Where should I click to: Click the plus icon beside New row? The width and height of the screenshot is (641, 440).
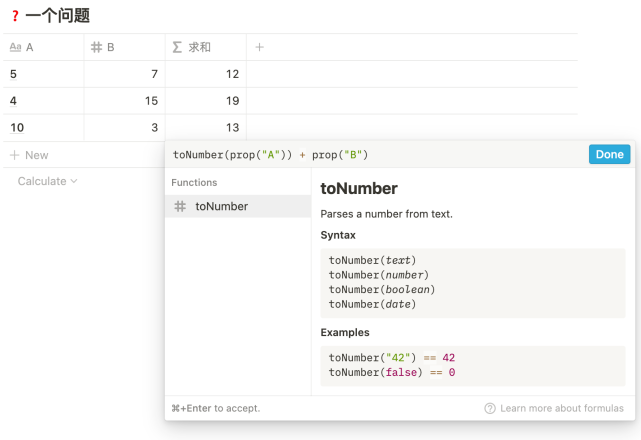click(14, 155)
